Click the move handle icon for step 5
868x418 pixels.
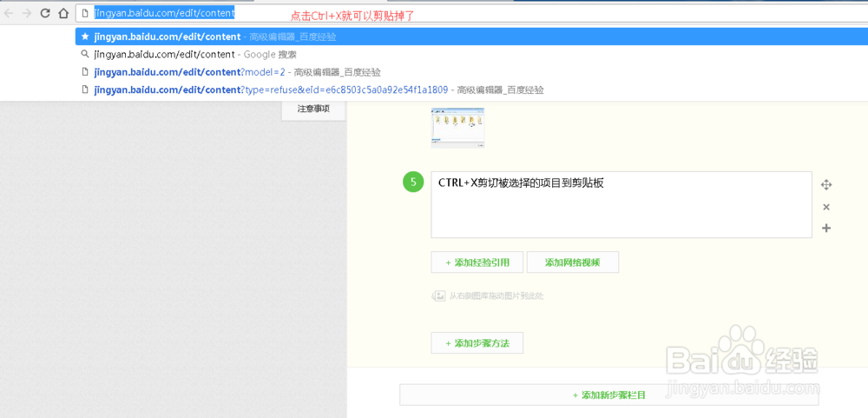(826, 184)
